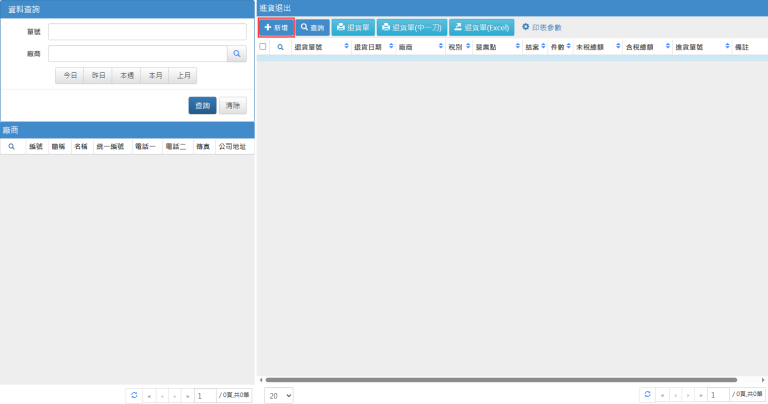Click the vendor grid page number field
This screenshot has width=768, height=404.
tap(205, 396)
